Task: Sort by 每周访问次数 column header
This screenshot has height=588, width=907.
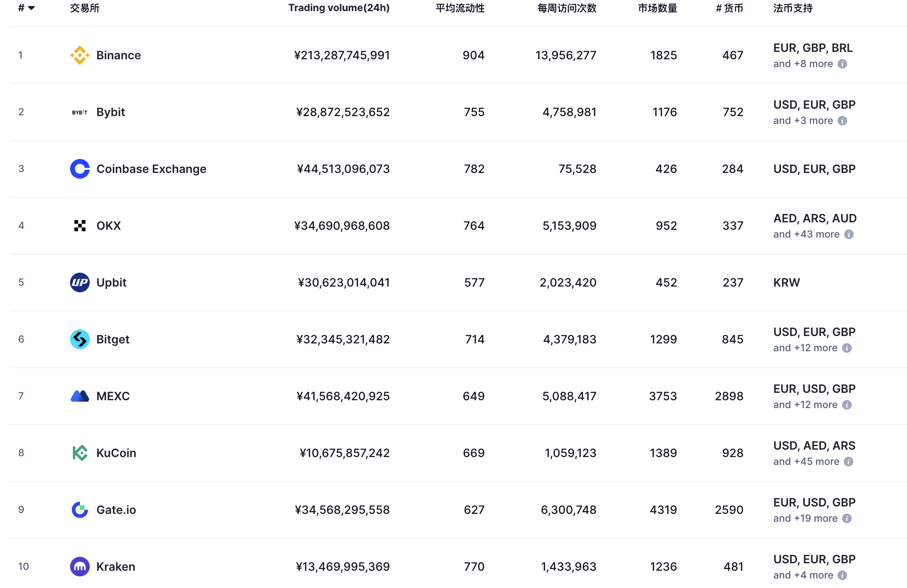Action: pyautogui.click(x=567, y=8)
